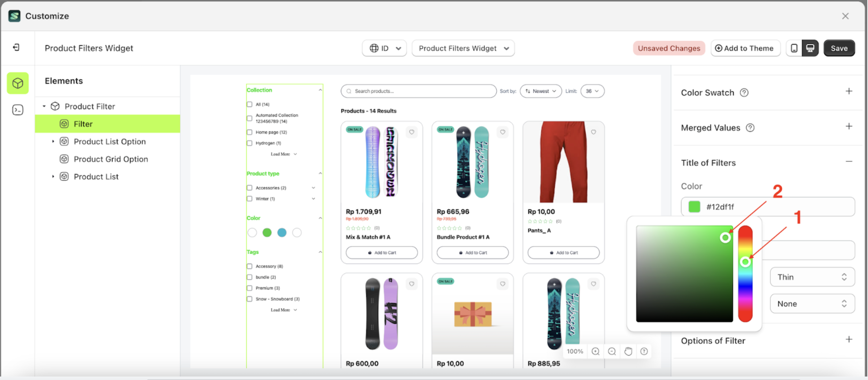Viewport: 868px width, 380px height.
Task: Click the zoom out magnifier icon
Action: tap(612, 351)
